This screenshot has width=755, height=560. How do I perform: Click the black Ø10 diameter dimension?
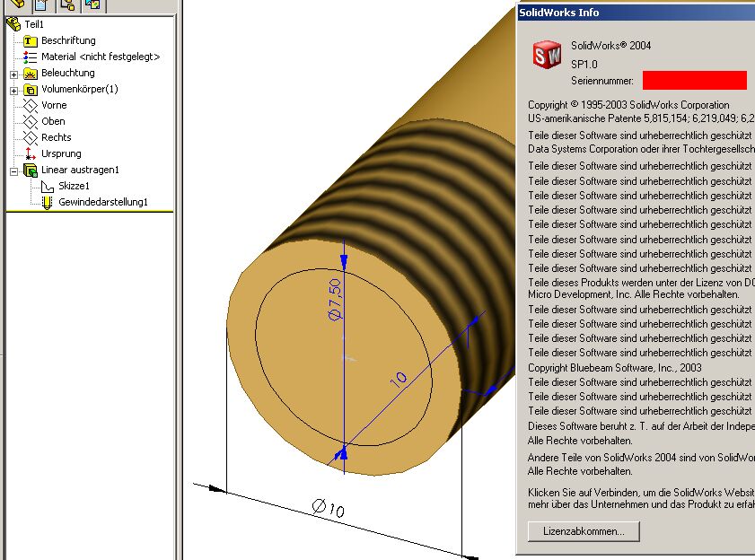click(329, 508)
